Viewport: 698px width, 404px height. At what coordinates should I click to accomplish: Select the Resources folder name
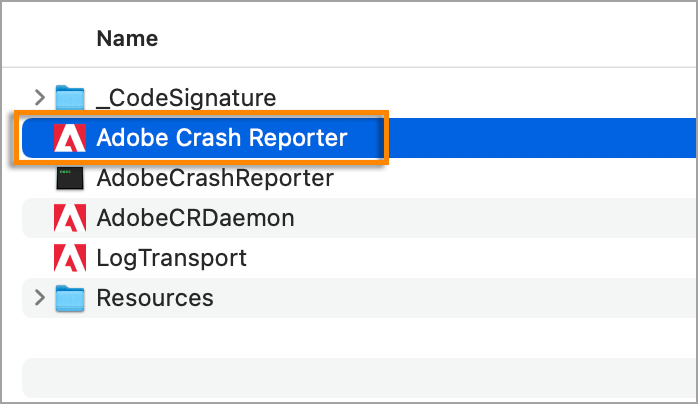point(154,298)
